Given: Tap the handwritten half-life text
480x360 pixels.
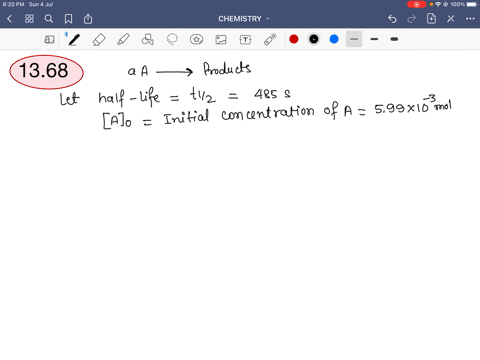Looking at the screenshot, I should click(x=129, y=97).
